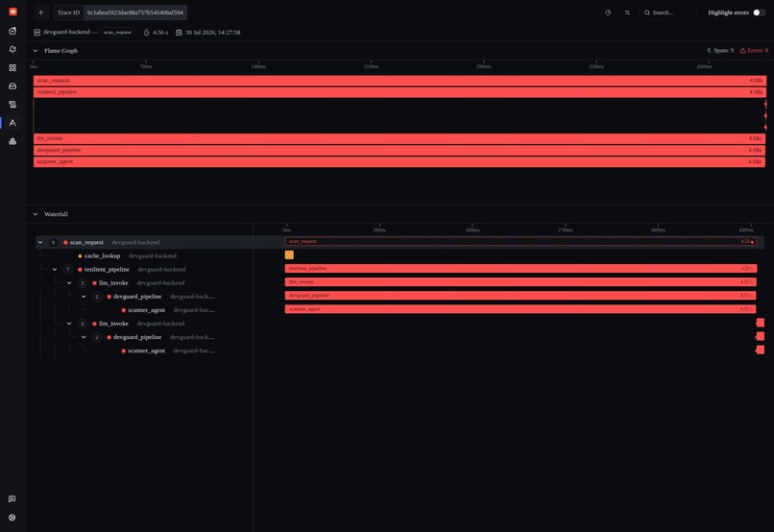
Task: Go back with the arrow beside Trace ID
Action: (x=41, y=12)
